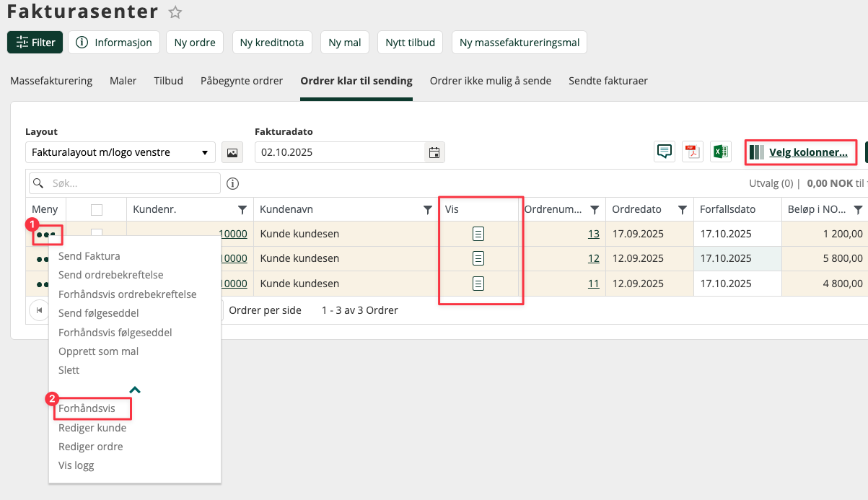This screenshot has width=868, height=500.
Task: Focus the Søk search field
Action: [124, 183]
